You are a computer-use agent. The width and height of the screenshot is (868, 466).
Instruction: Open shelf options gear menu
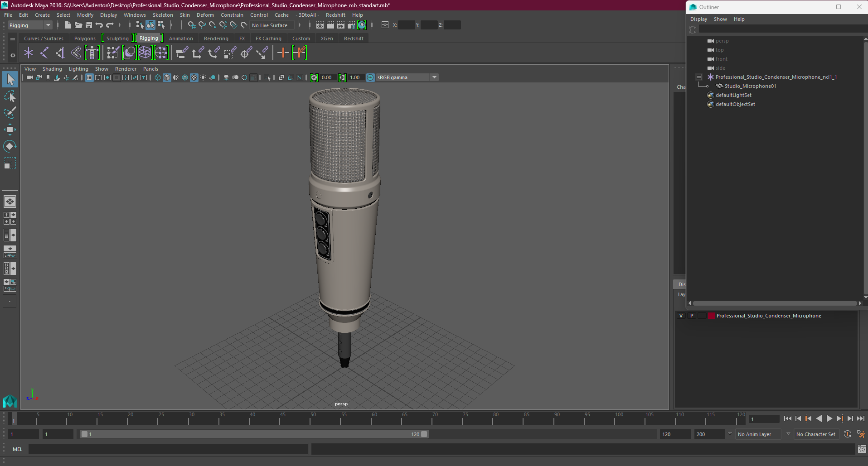13,55
